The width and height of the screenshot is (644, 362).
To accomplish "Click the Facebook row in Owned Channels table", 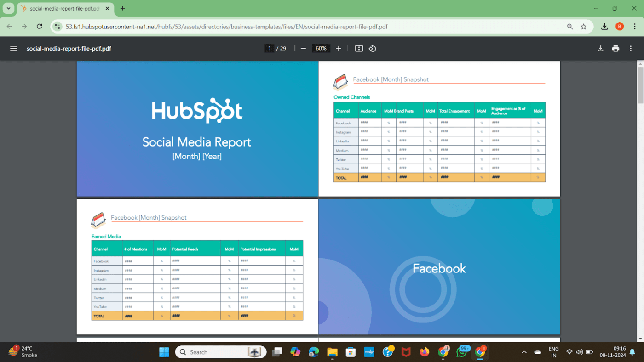I will [x=439, y=123].
